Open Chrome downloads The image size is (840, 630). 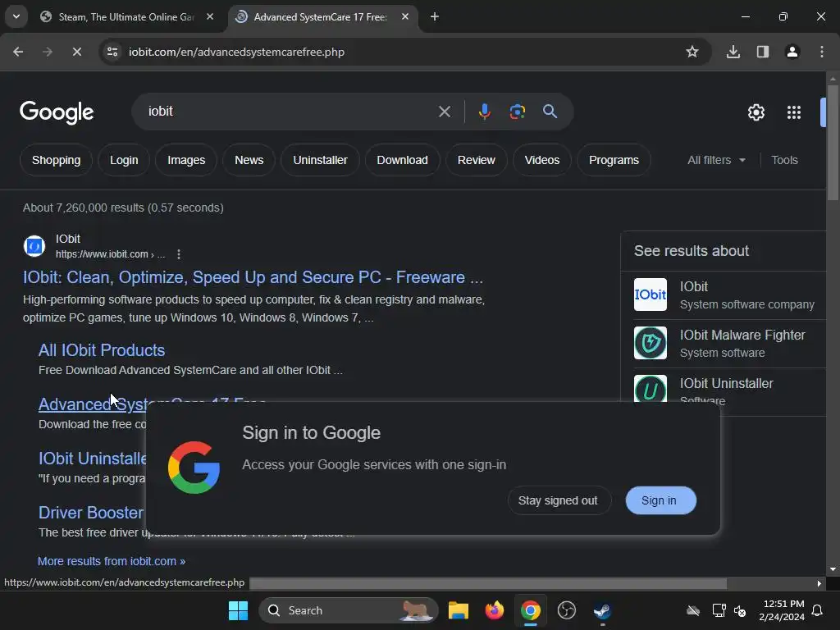point(733,52)
